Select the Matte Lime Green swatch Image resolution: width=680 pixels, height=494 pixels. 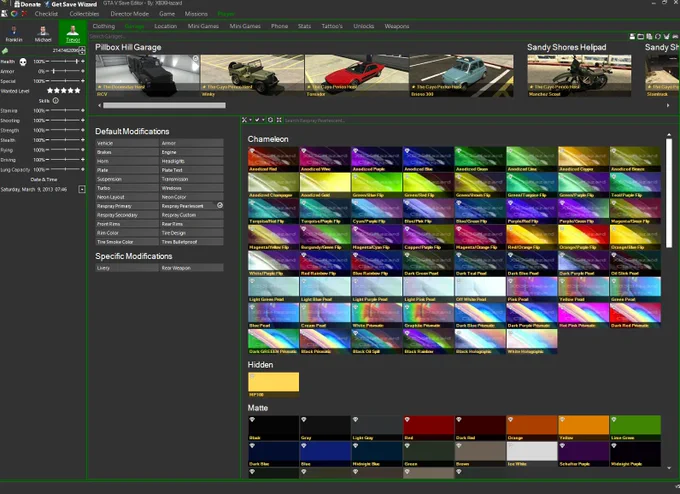635,428
